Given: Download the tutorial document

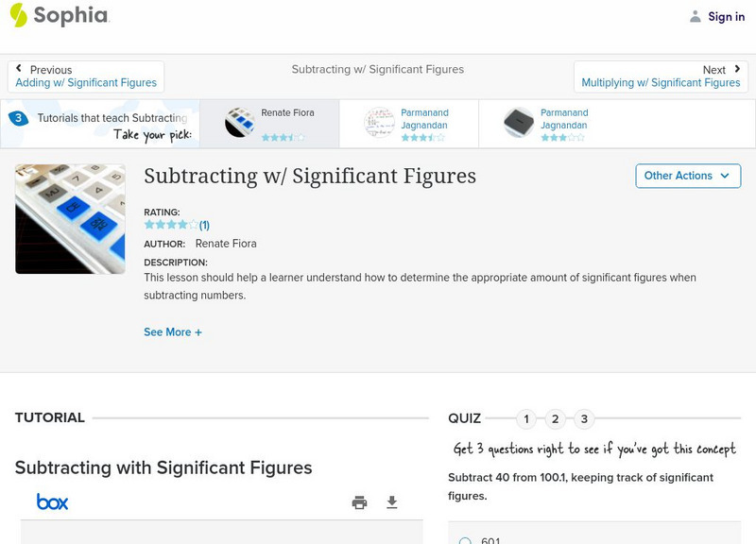Looking at the screenshot, I should click(x=392, y=502).
